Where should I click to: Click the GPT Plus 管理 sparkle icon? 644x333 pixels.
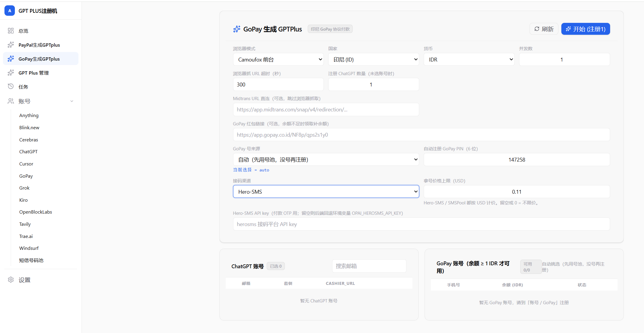(x=11, y=73)
